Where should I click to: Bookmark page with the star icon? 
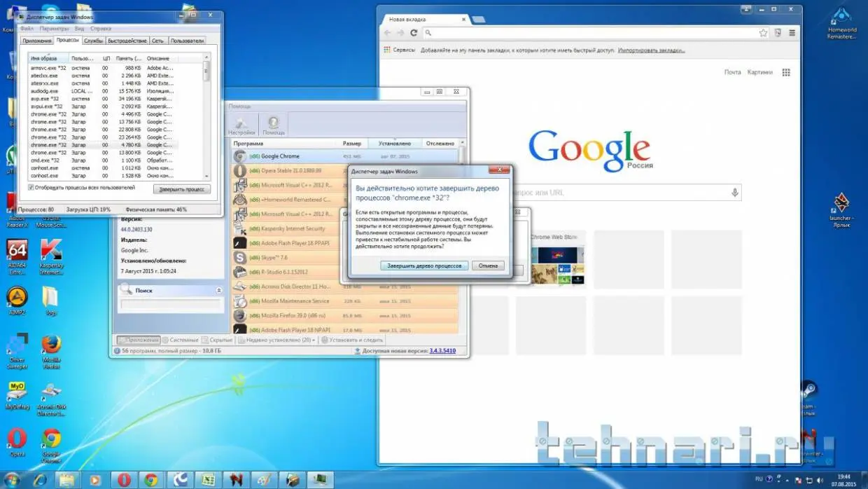(x=763, y=33)
